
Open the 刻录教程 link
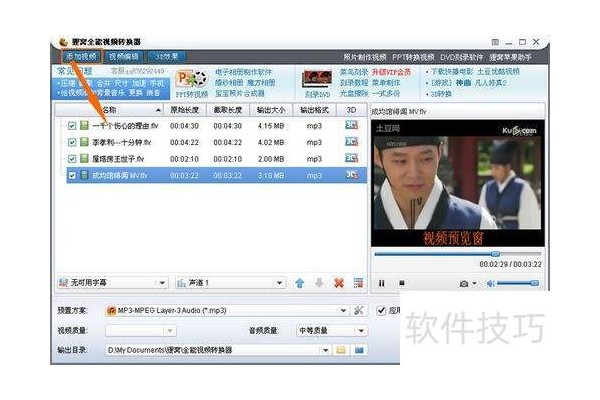[354, 83]
